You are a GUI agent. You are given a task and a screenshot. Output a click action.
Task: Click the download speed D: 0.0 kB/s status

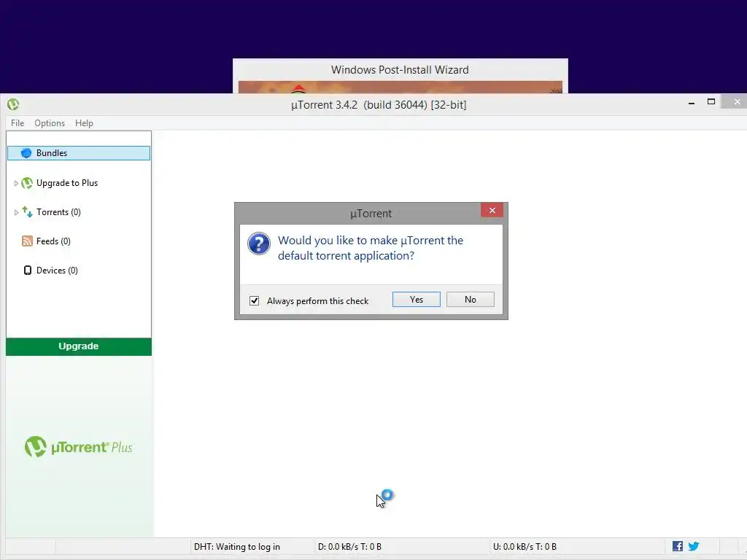pyautogui.click(x=349, y=547)
